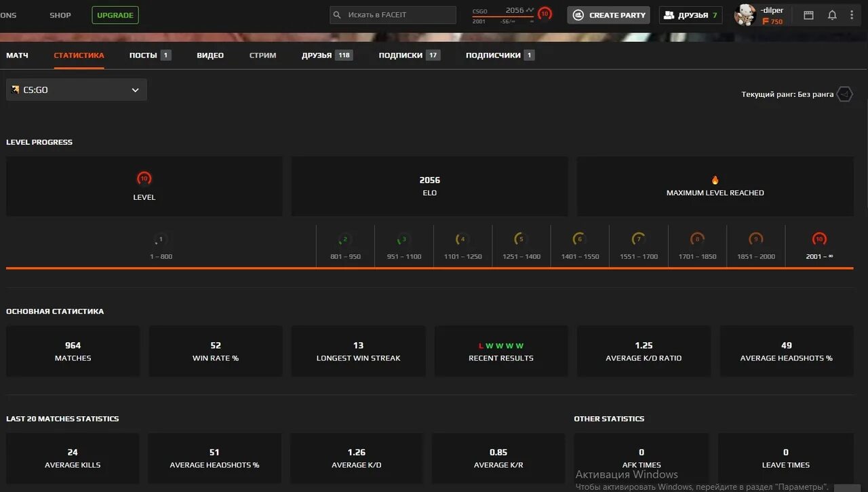The height and width of the screenshot is (492, 868).
Task: Click level 9 icon on progress bar
Action: click(x=755, y=239)
